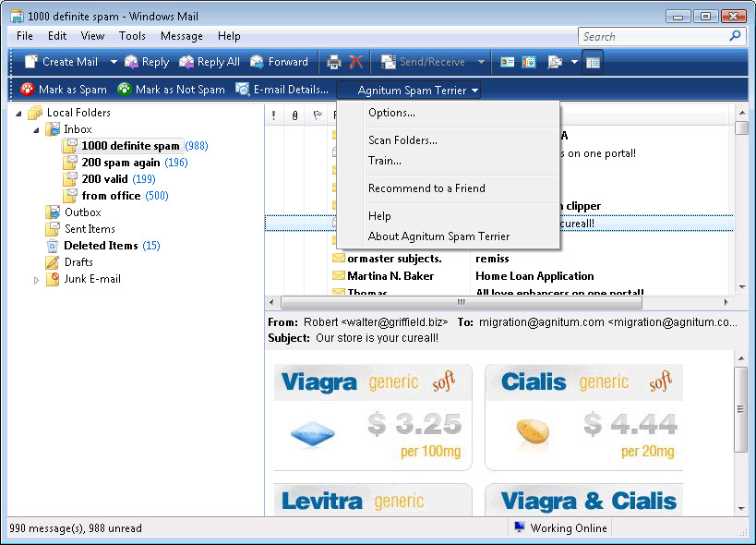Screen dimensions: 756x545
Task: Sort by attachment column header
Action: [294, 115]
